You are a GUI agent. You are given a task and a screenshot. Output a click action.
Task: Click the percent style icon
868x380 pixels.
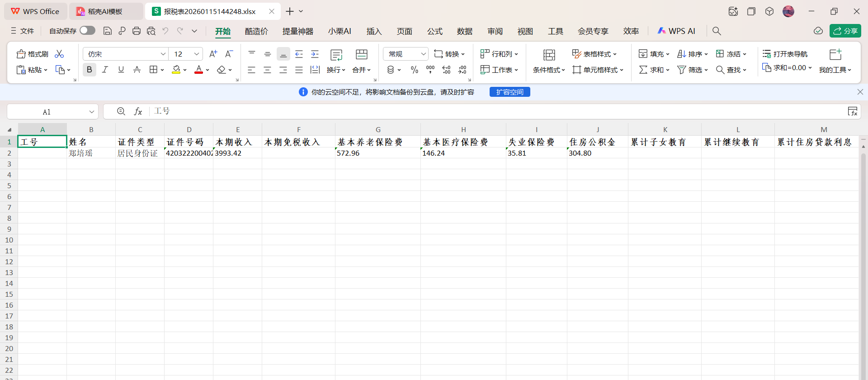coord(414,70)
